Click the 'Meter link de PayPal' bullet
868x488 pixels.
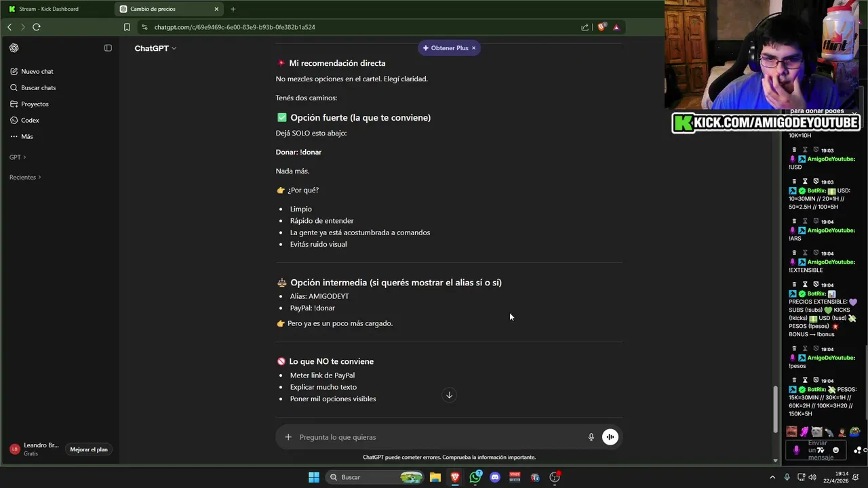322,375
